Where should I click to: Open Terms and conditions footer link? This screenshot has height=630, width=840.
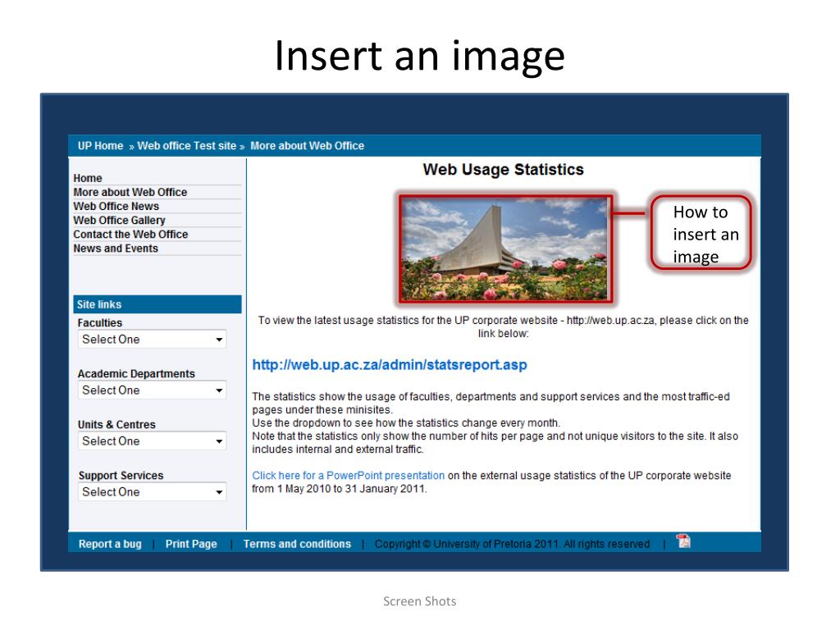click(x=297, y=544)
